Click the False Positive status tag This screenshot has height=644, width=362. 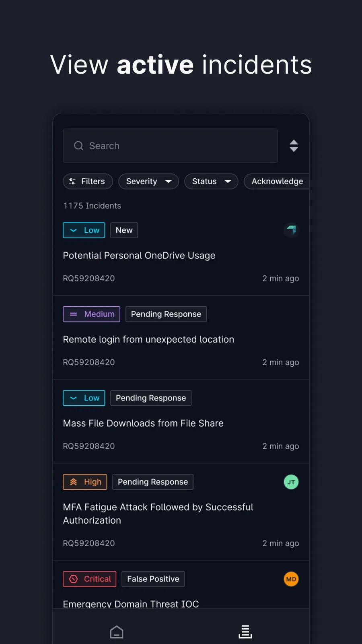point(153,579)
